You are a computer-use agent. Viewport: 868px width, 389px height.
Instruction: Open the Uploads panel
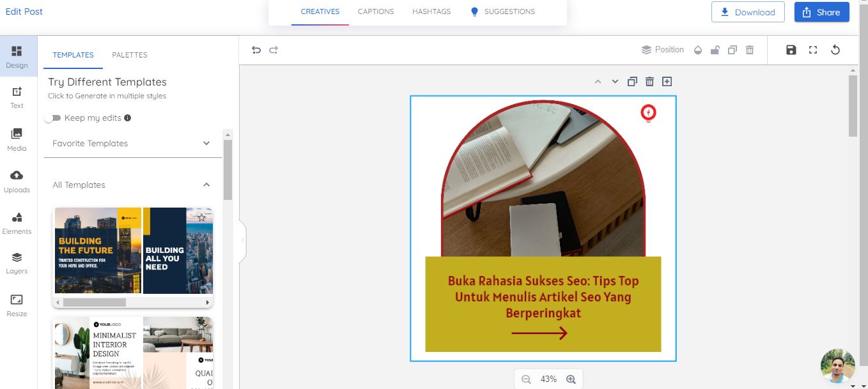coord(17,181)
